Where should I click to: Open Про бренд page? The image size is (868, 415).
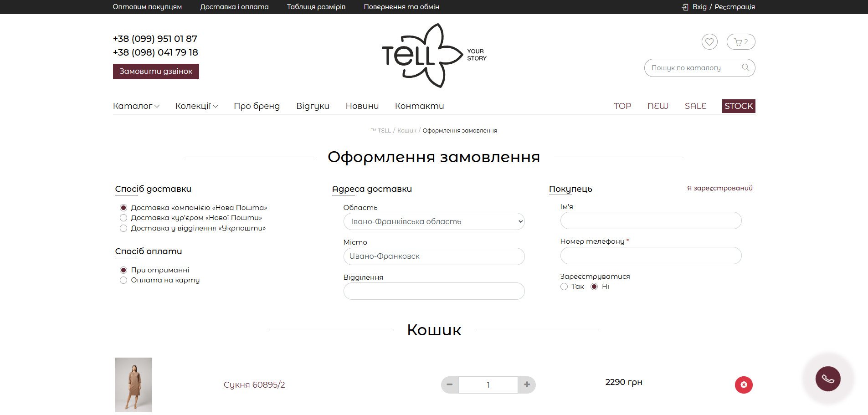click(x=257, y=106)
